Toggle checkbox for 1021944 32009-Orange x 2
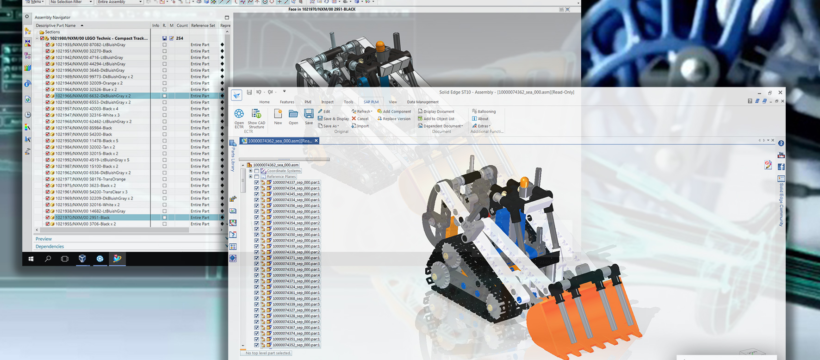 48,83
